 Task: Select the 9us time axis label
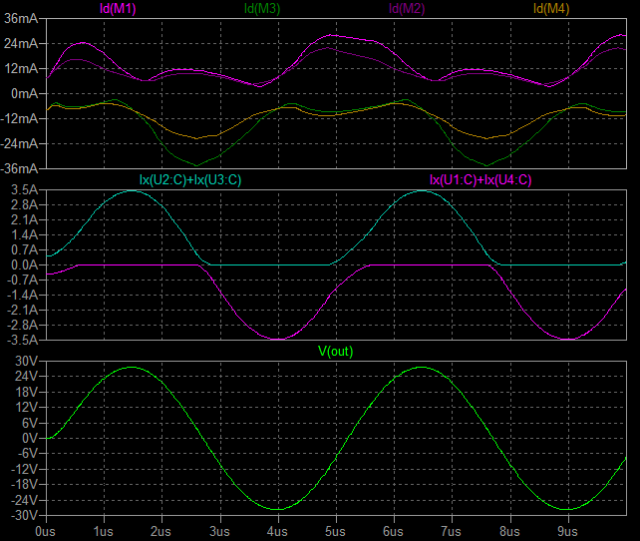coord(568,531)
